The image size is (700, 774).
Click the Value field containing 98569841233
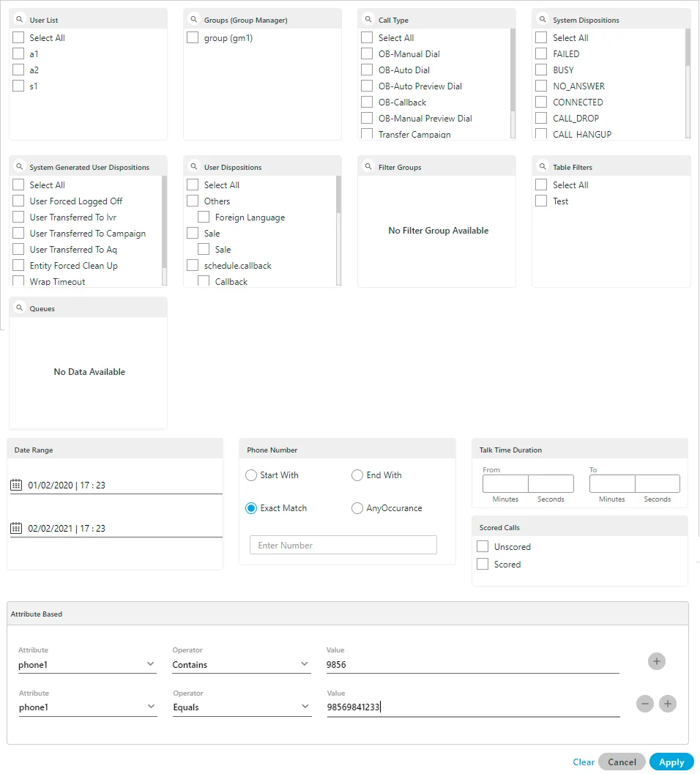click(473, 707)
